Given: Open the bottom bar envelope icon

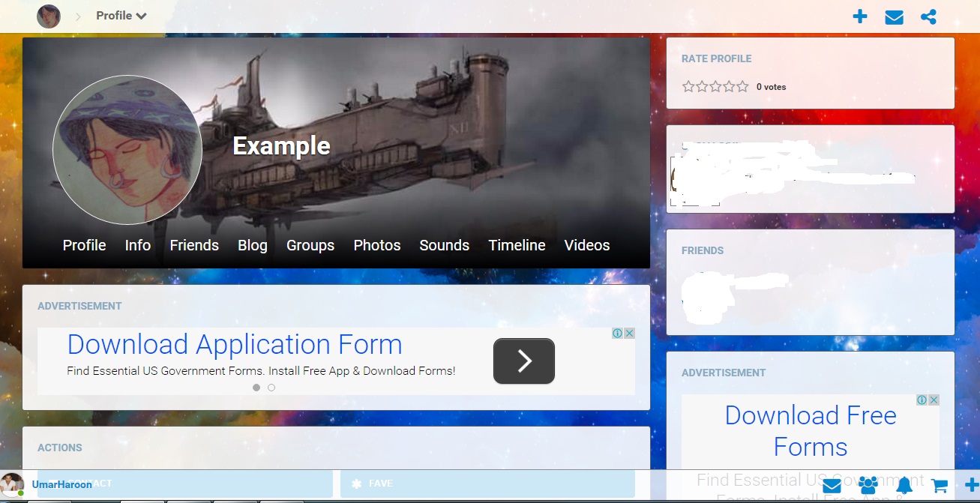Looking at the screenshot, I should coord(832,485).
